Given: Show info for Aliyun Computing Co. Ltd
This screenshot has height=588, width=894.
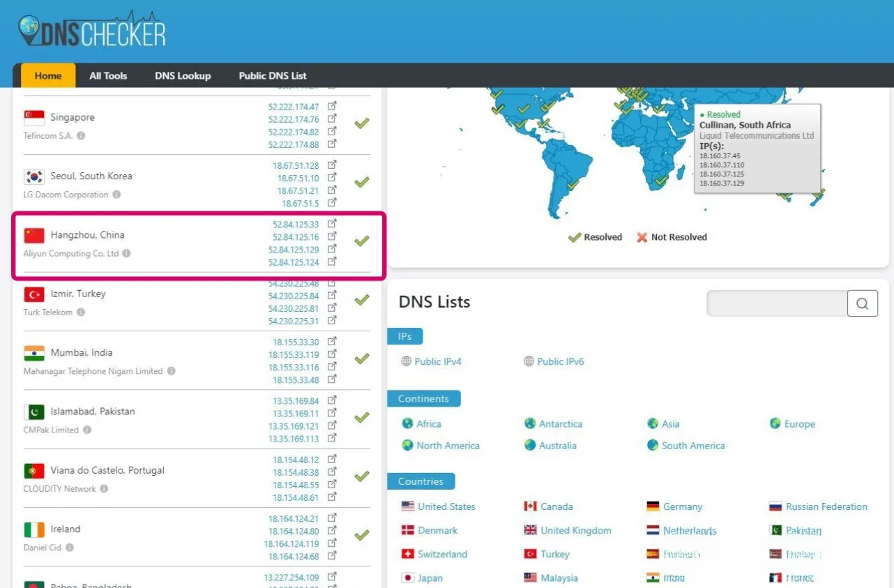Looking at the screenshot, I should pos(126,253).
